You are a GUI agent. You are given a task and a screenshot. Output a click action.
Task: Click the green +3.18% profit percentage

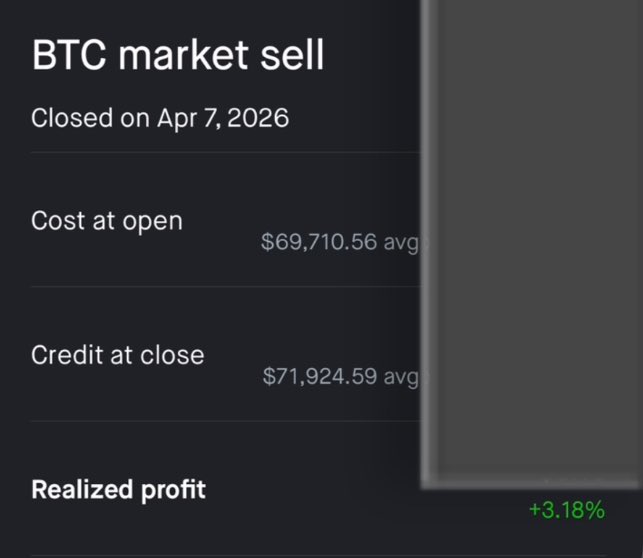coord(567,510)
